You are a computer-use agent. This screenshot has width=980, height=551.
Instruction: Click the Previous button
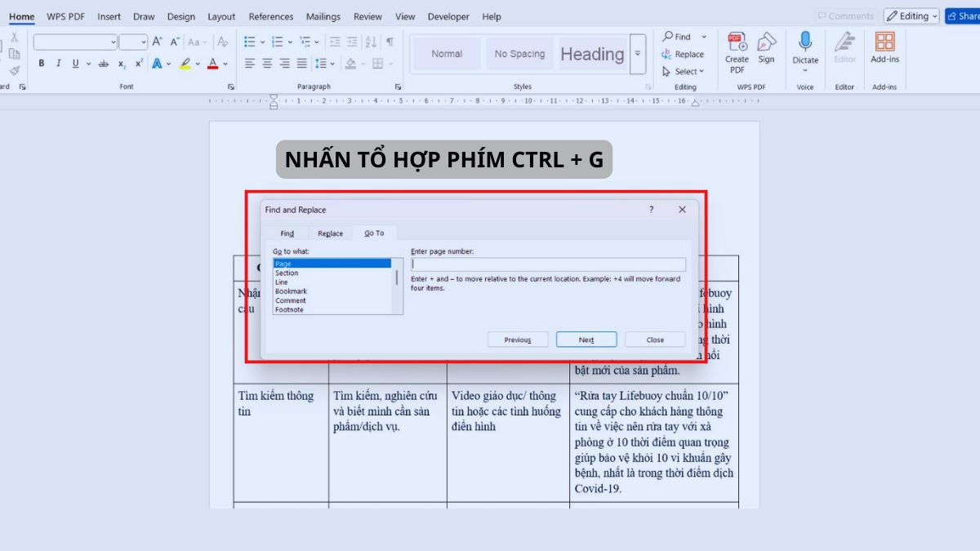518,340
